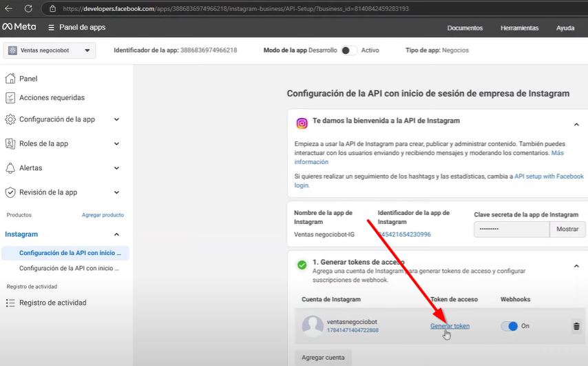Select the highlighted Configuración de la API item
The image size is (588, 366).
(65, 253)
